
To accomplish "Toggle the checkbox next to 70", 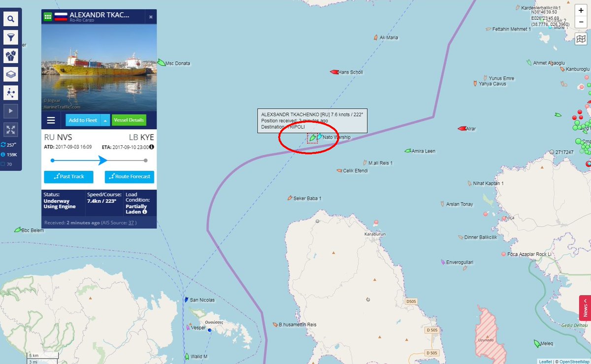I will click(x=3, y=164).
